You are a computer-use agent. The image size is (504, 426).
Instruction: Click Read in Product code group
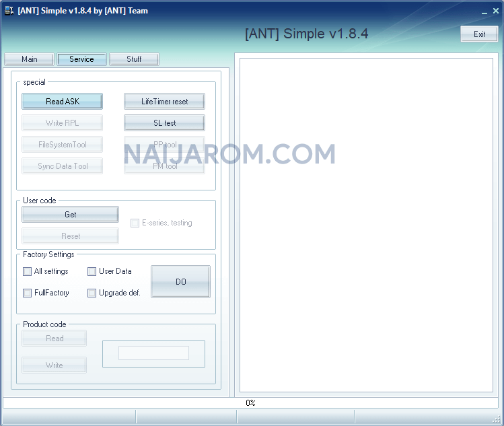click(x=55, y=339)
